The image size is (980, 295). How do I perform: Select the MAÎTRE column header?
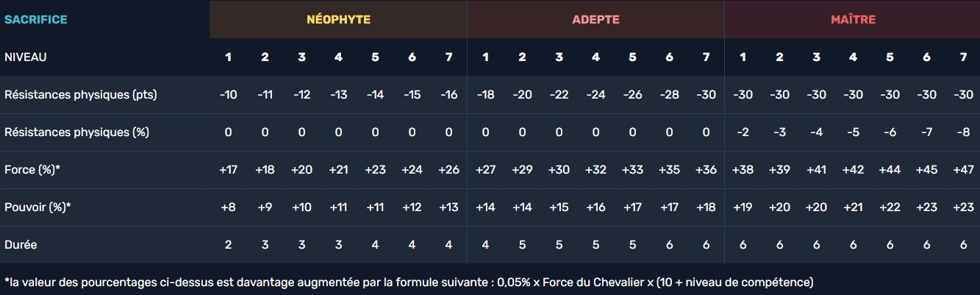(x=853, y=20)
